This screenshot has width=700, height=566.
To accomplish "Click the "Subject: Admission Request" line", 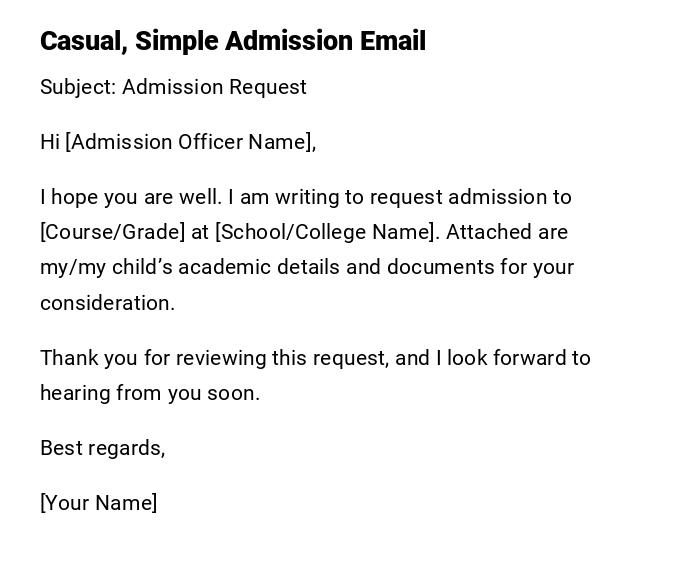I will tap(173, 87).
